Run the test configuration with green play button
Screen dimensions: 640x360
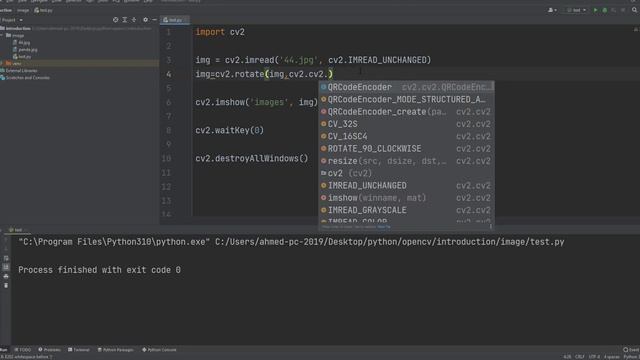[596, 10]
